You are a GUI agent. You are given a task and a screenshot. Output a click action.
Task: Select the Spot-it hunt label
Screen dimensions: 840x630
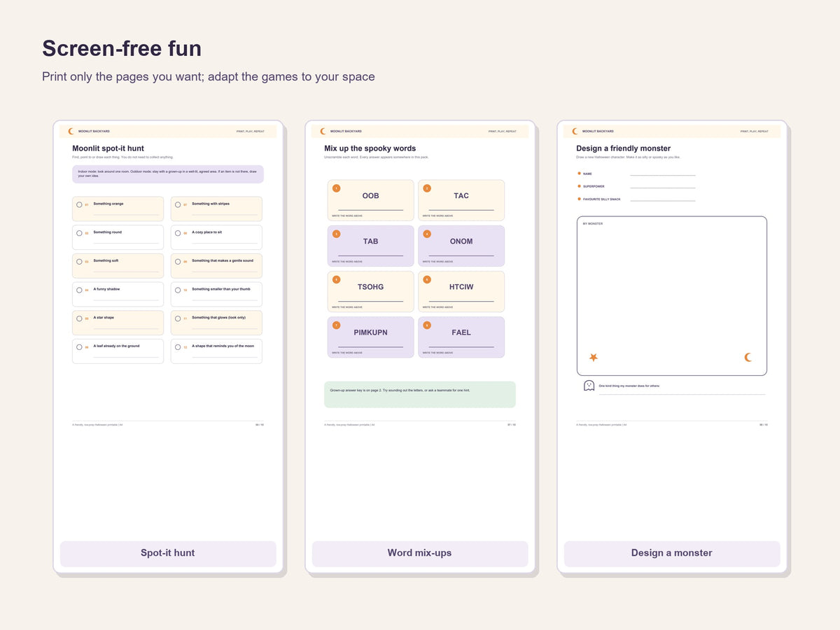click(168, 553)
